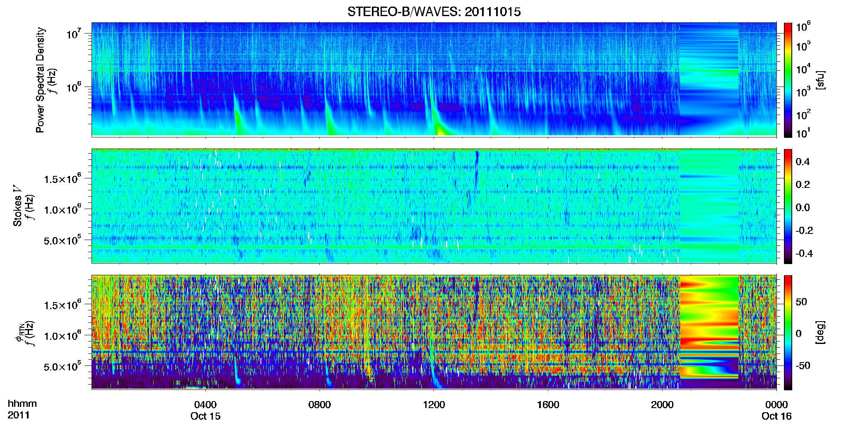Viewport: 868px width, 447px height.
Task: Click the 0800 time axis label
Action: point(320,404)
